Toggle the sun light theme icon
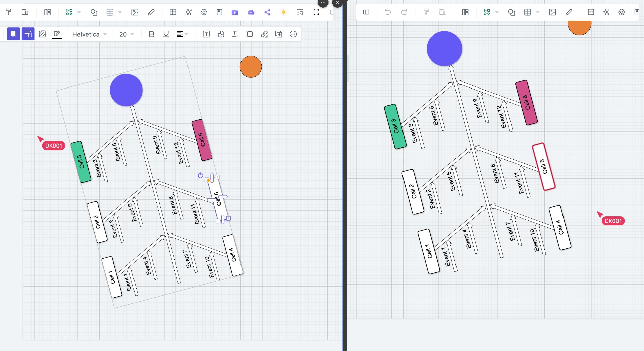644x351 pixels. pyautogui.click(x=283, y=12)
